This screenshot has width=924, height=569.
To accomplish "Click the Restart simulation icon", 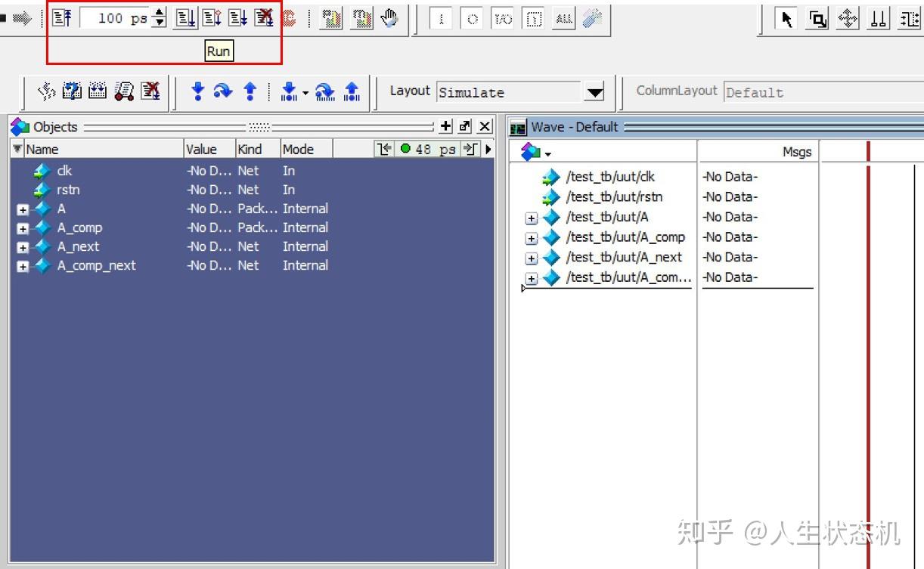I will tap(62, 18).
